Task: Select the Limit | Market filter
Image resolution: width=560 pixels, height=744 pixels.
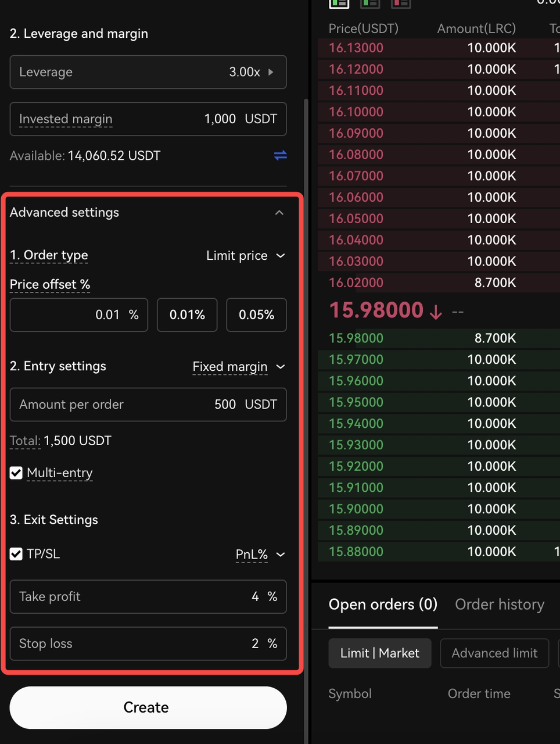Action: [x=379, y=653]
